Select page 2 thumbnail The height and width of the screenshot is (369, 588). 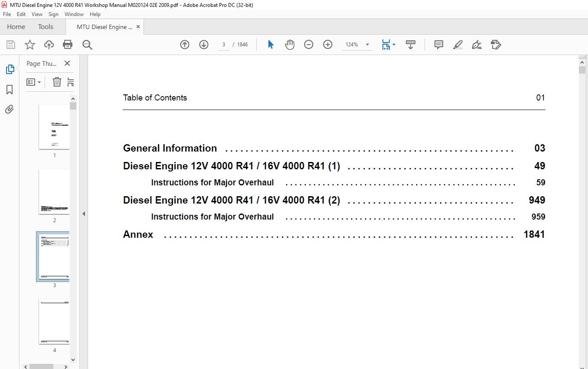(x=54, y=192)
